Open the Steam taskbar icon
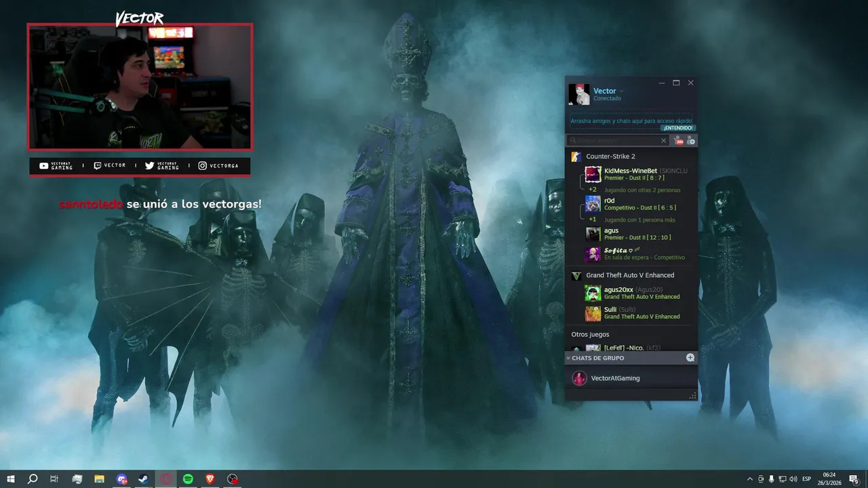The width and height of the screenshot is (868, 488). [x=144, y=479]
